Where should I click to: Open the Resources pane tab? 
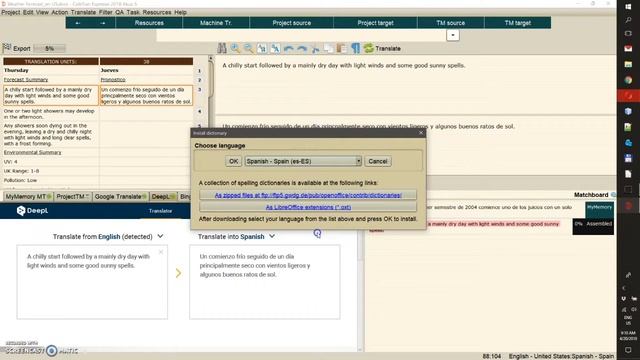(x=149, y=23)
